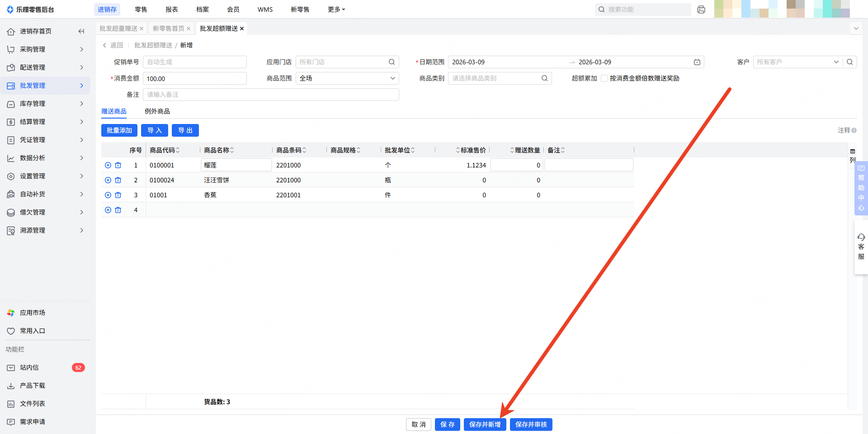Viewport: 868px width, 434px height.
Task: Click the 取消 button
Action: coord(419,424)
